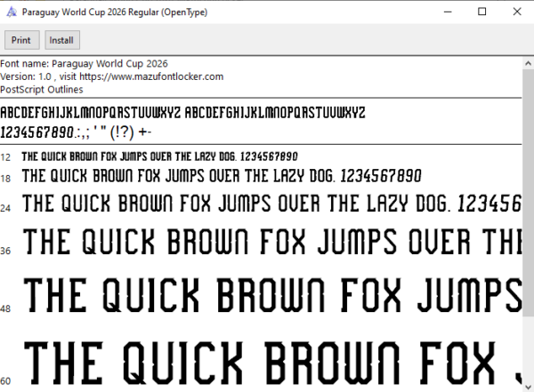Click the vertical scrollbar thumb
The height and width of the screenshot is (392, 534).
click(528, 192)
